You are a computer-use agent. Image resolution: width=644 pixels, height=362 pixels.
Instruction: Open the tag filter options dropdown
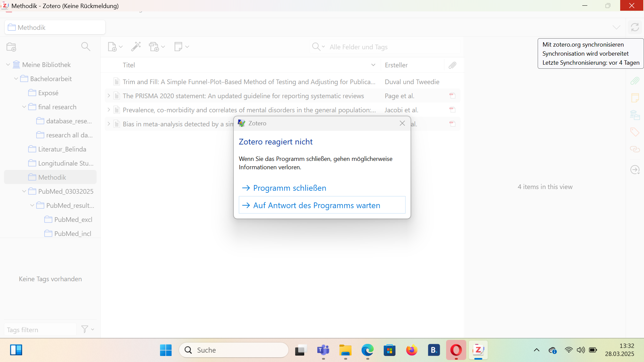tap(88, 329)
